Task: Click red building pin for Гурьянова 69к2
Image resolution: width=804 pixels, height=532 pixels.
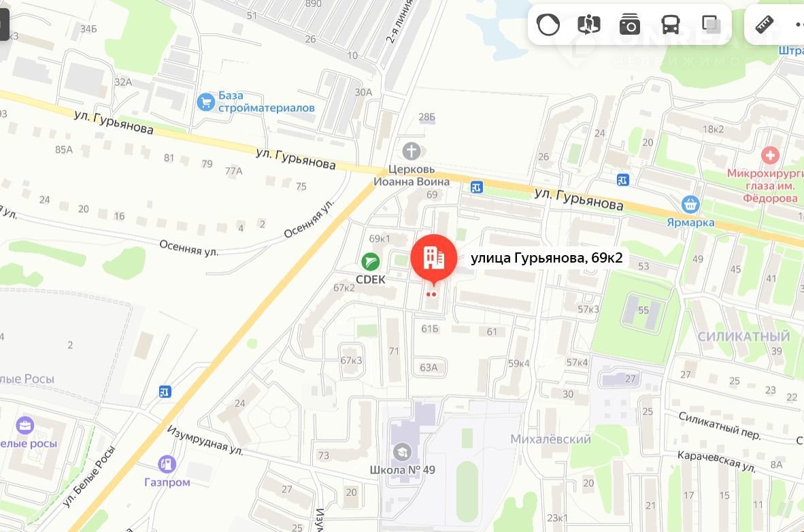Action: 434,259
